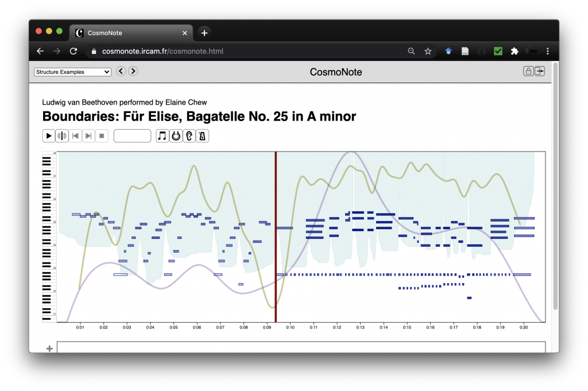Click the piano keyboard beside the piano roll
The image size is (588, 391).
tap(49, 237)
